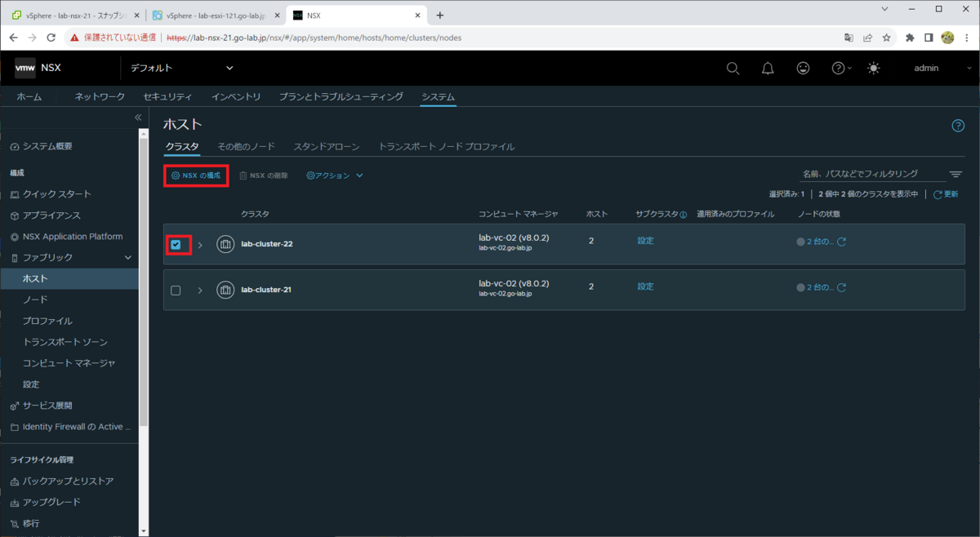Open the ホーム top menu
This screenshot has width=980, height=537.
coord(29,96)
